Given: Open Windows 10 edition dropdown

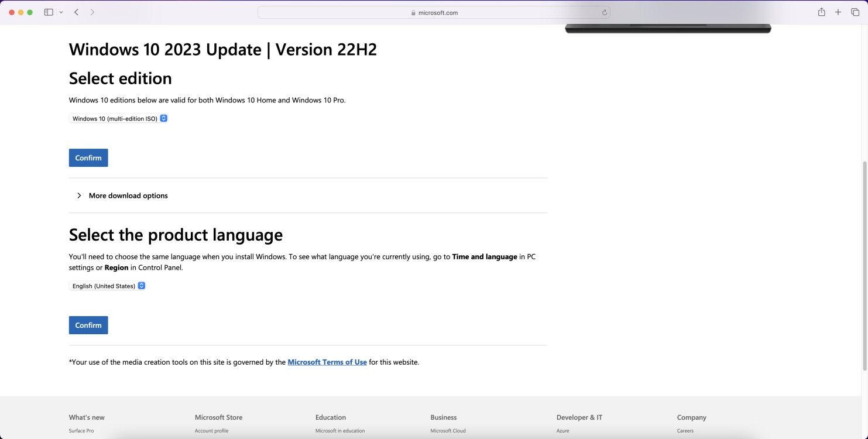Looking at the screenshot, I should tap(119, 118).
